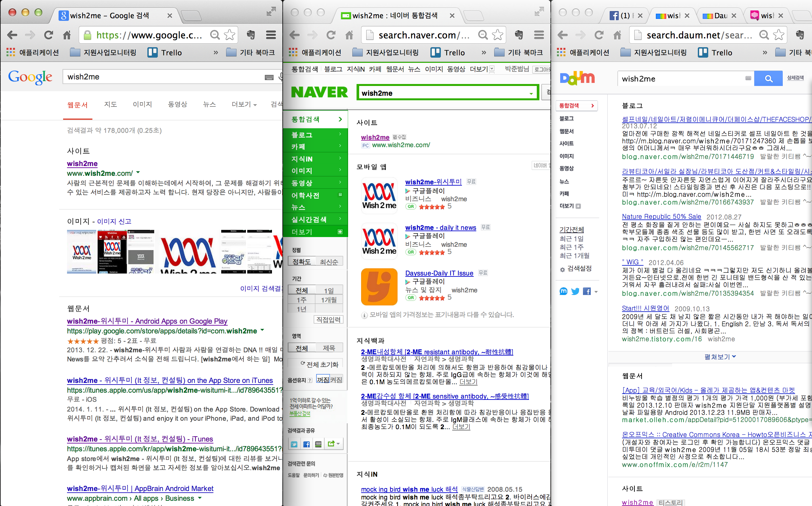This screenshot has width=812, height=506.
Task: Open the on-screen keyboard in Google search box
Action: pyautogui.click(x=269, y=77)
